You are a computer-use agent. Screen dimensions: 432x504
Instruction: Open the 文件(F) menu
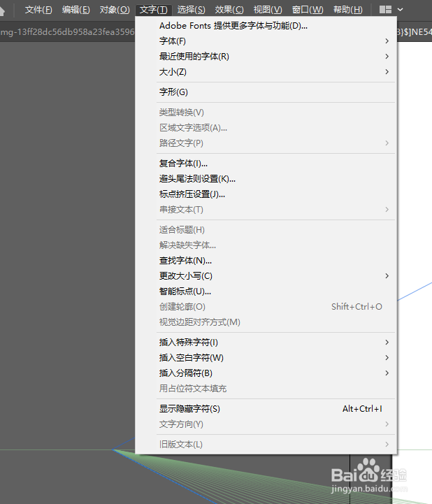[x=38, y=10]
